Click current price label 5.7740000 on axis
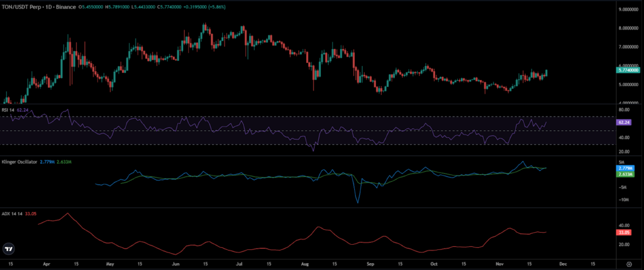Screen dimensions: 644x270 [628, 70]
